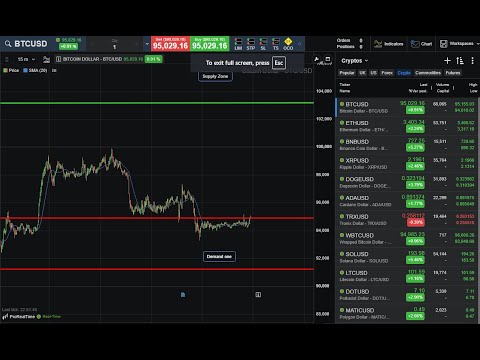480x360 pixels.
Task: Switch to the Popular tab
Action: click(x=347, y=73)
